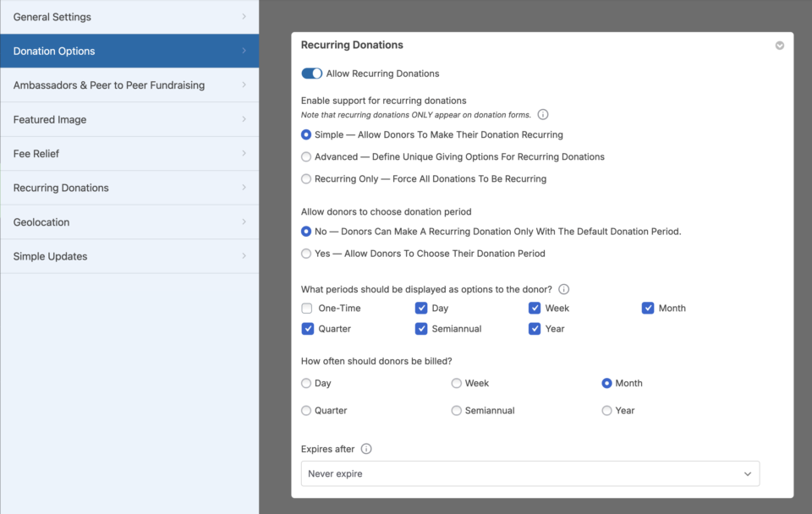The image size is (812, 514).
Task: Set billing frequency to Day
Action: tap(306, 383)
